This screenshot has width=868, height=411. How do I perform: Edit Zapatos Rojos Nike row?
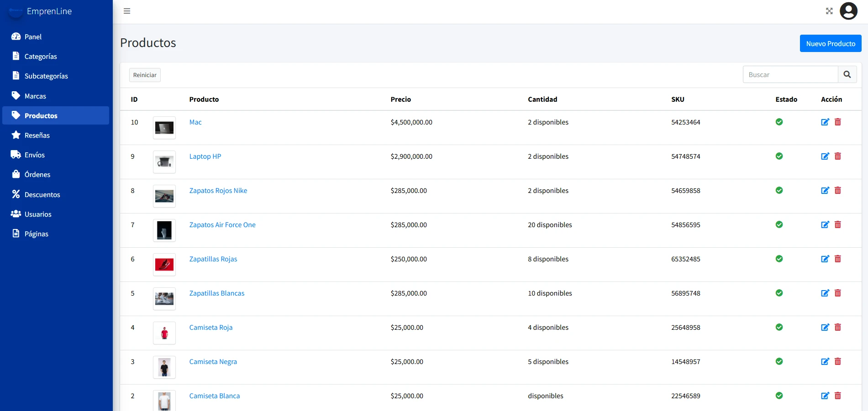pyautogui.click(x=825, y=190)
